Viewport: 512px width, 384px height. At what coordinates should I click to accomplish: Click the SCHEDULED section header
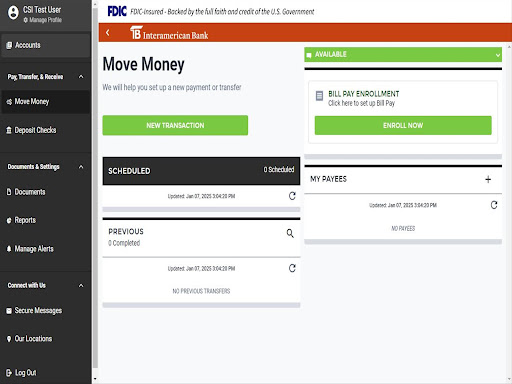(201, 171)
